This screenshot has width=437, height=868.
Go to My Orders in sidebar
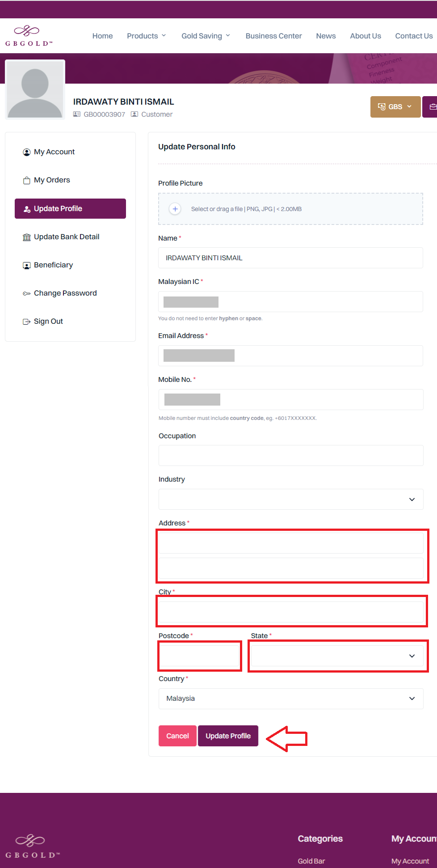(x=52, y=180)
